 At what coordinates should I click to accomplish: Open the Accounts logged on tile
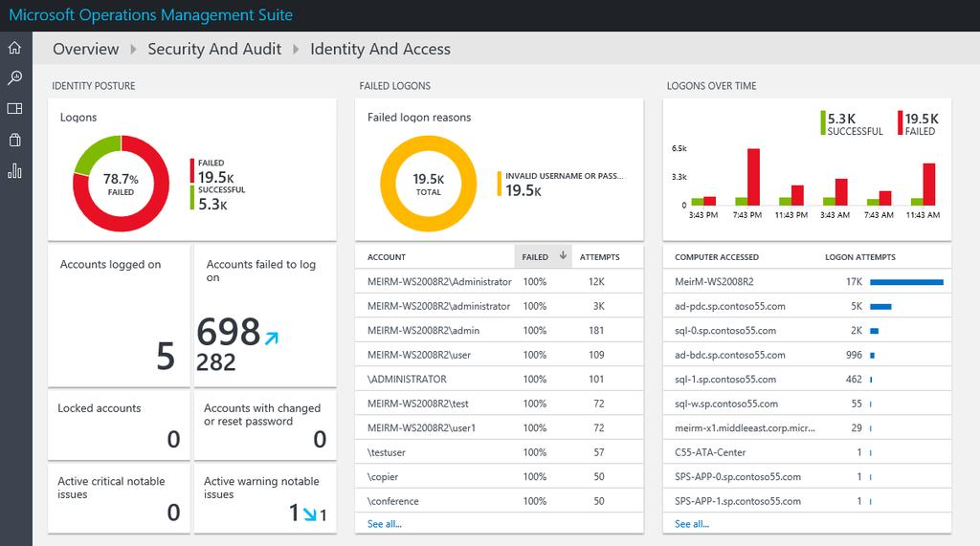[x=119, y=316]
